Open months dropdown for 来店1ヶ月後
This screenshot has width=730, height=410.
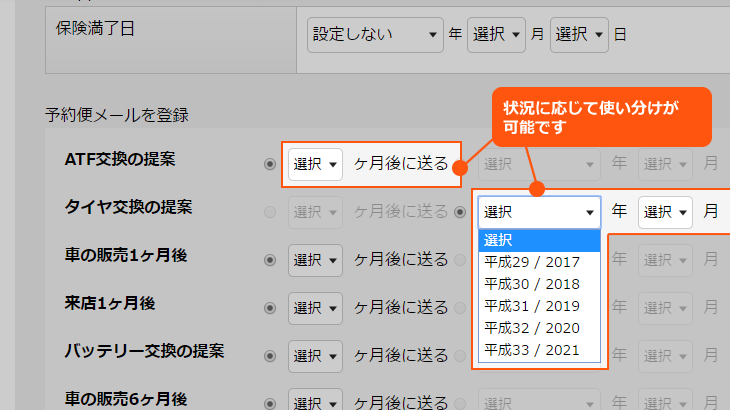315,308
